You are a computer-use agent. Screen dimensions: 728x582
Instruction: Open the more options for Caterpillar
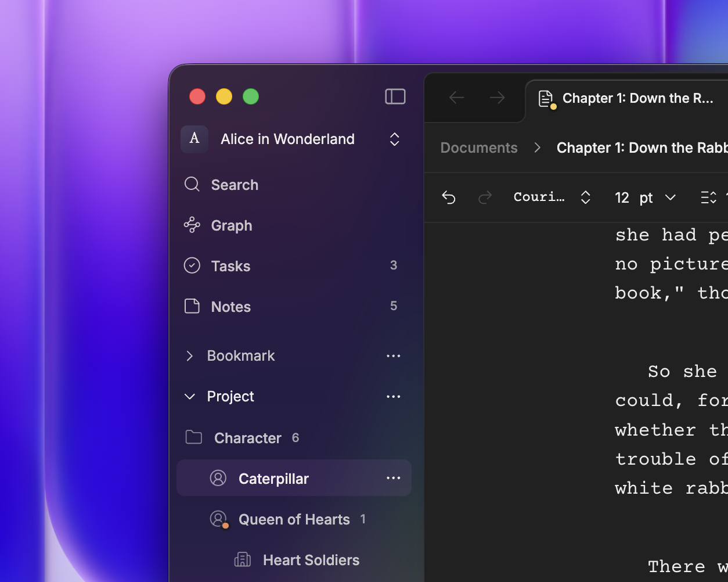[394, 478]
